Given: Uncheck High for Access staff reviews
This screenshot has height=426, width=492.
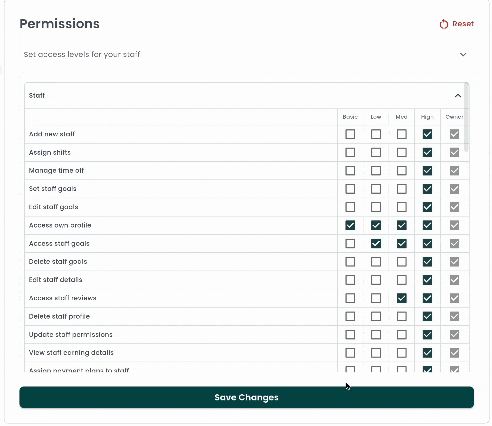Looking at the screenshot, I should (x=427, y=298).
